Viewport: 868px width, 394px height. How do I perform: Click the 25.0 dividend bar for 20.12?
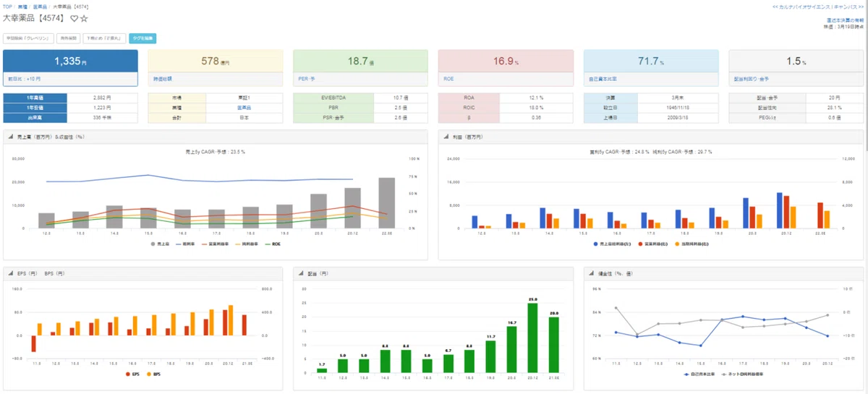pos(532,338)
